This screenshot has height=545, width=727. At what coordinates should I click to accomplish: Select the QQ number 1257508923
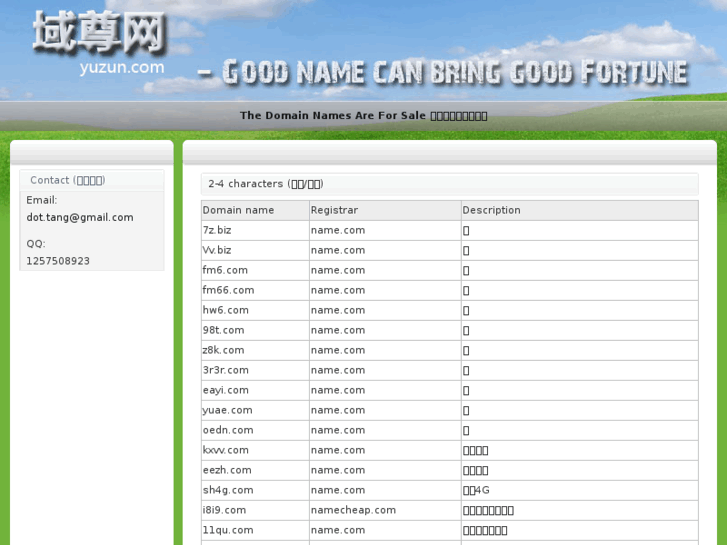pyautogui.click(x=58, y=261)
